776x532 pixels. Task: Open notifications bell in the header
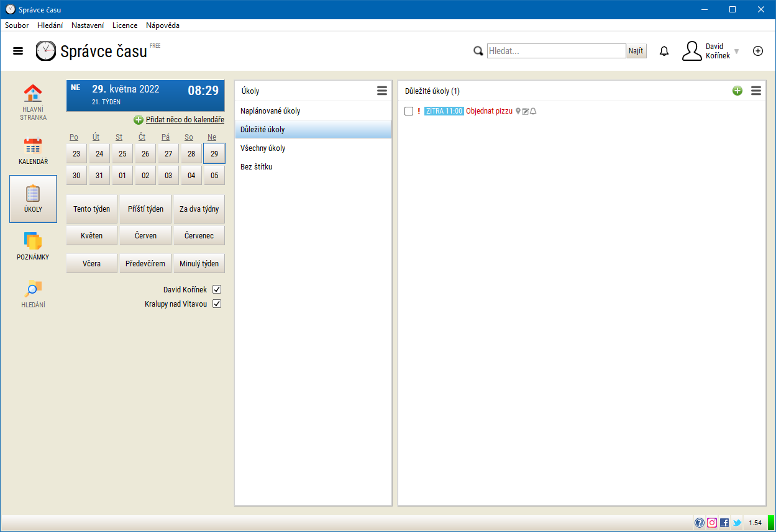pyautogui.click(x=664, y=51)
